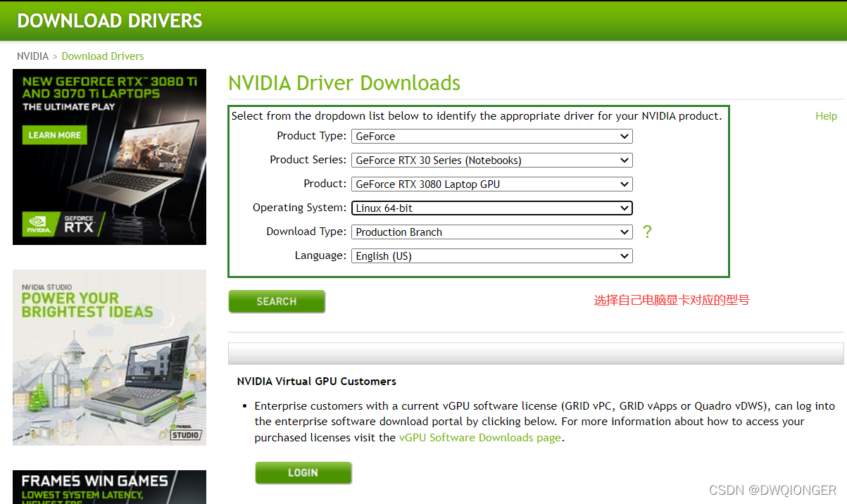Viewport: 847px width, 504px height.
Task: Open the Frames Win Games banner
Action: pyautogui.click(x=109, y=487)
